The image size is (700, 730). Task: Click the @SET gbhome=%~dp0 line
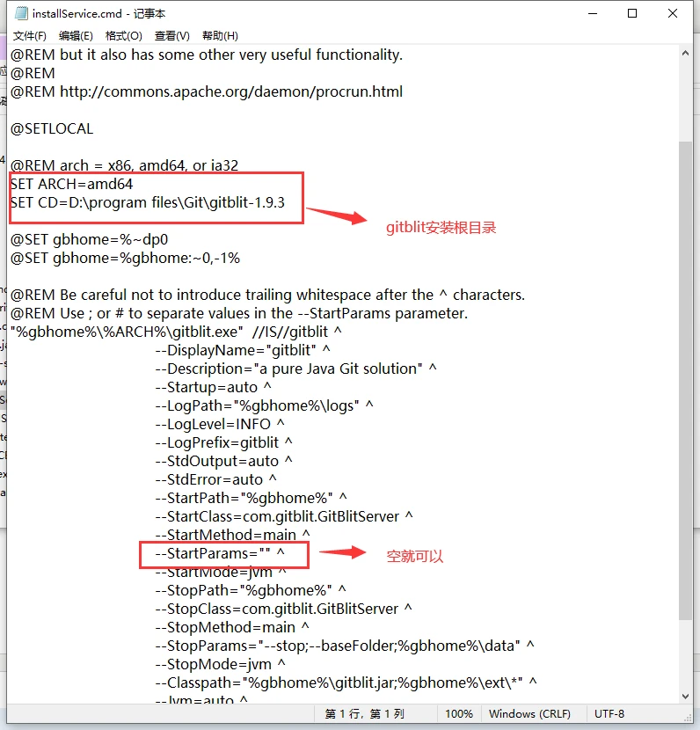[x=90, y=239]
